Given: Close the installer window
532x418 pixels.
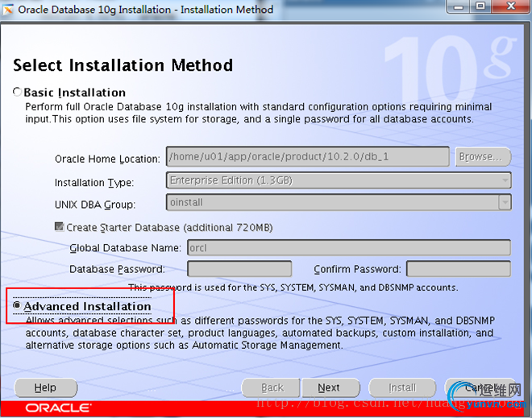Looking at the screenshot, I should point(511,6).
